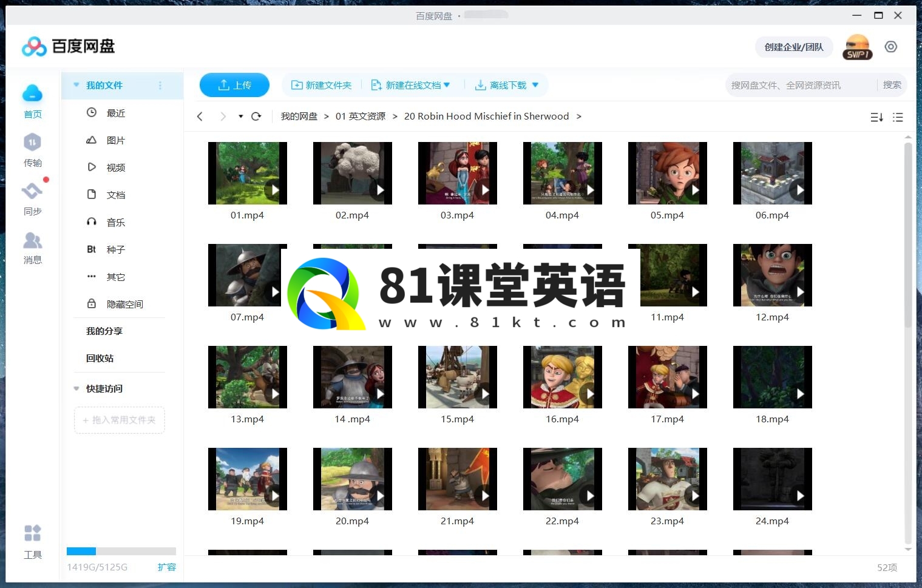
Task: Open 11.mp4 thumbnail
Action: tap(673, 275)
